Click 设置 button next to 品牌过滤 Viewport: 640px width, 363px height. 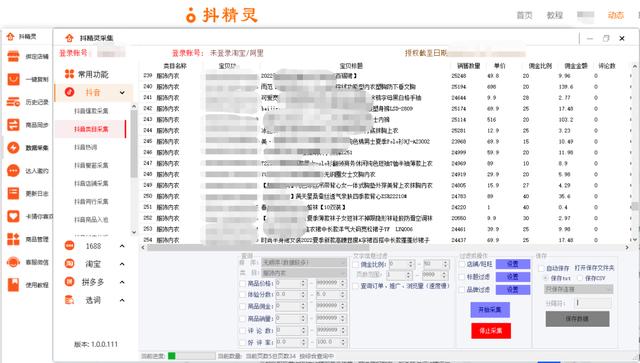tap(513, 290)
